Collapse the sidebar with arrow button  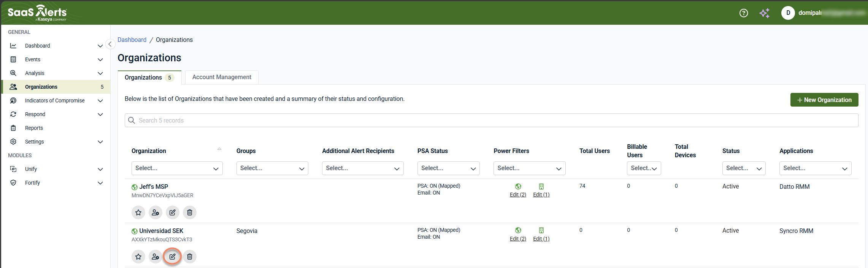click(110, 44)
